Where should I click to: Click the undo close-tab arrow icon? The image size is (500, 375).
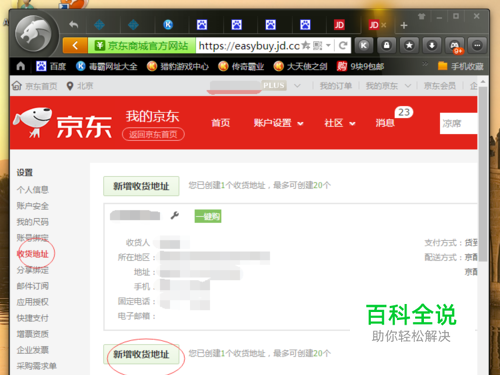73,25
